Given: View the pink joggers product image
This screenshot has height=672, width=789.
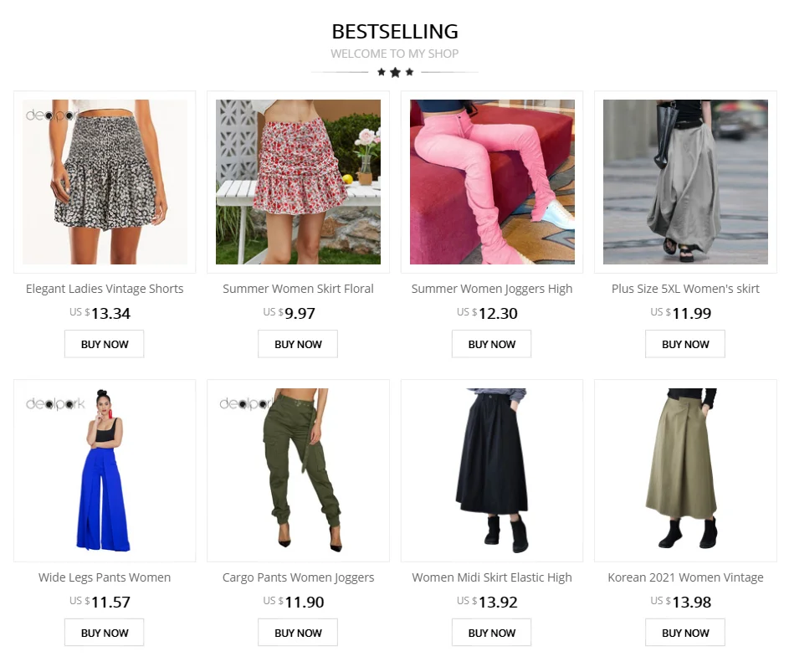Looking at the screenshot, I should click(492, 182).
